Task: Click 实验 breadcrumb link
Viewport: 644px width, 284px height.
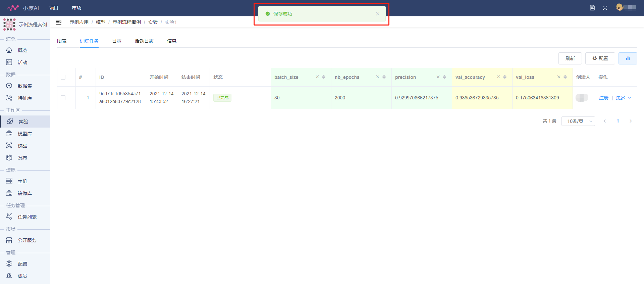Action: 153,22
